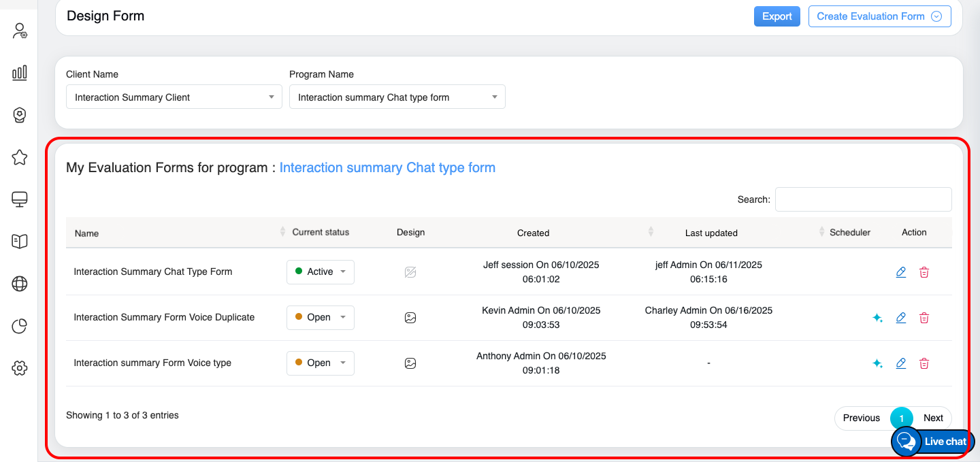This screenshot has height=462, width=980.
Task: Click the Search input field
Action: pos(863,199)
